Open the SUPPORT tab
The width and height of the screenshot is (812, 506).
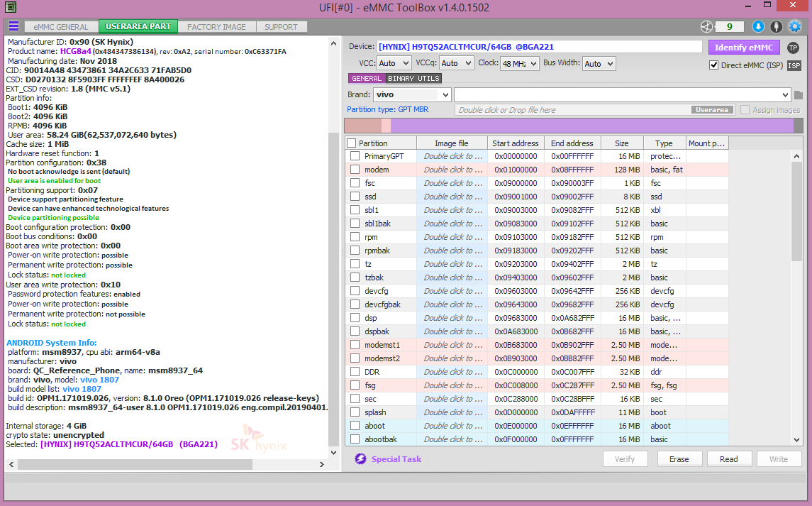[282, 27]
